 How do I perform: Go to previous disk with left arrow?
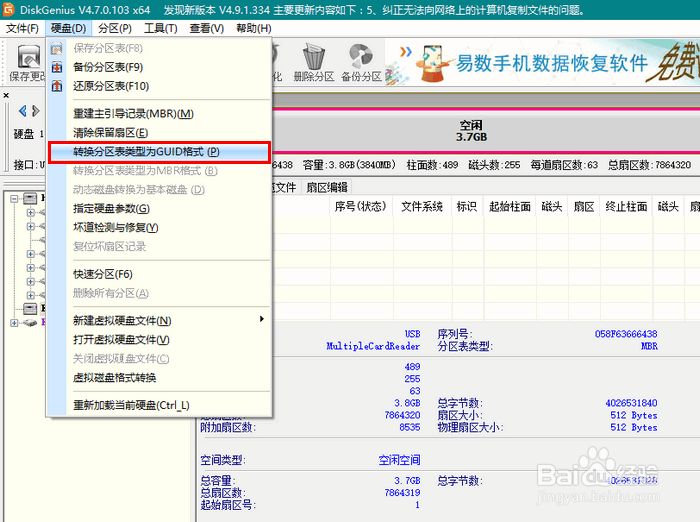22,111
